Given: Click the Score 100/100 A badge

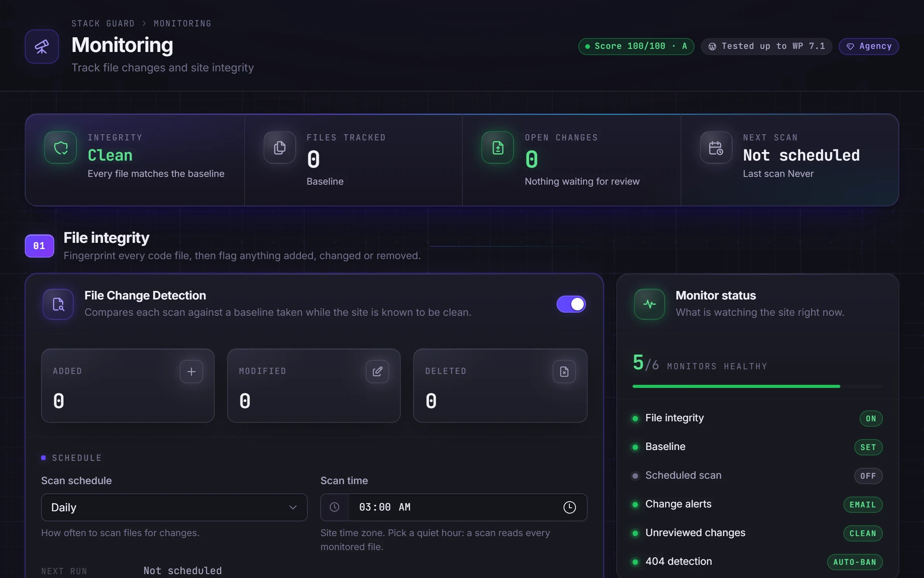Looking at the screenshot, I should 636,47.
